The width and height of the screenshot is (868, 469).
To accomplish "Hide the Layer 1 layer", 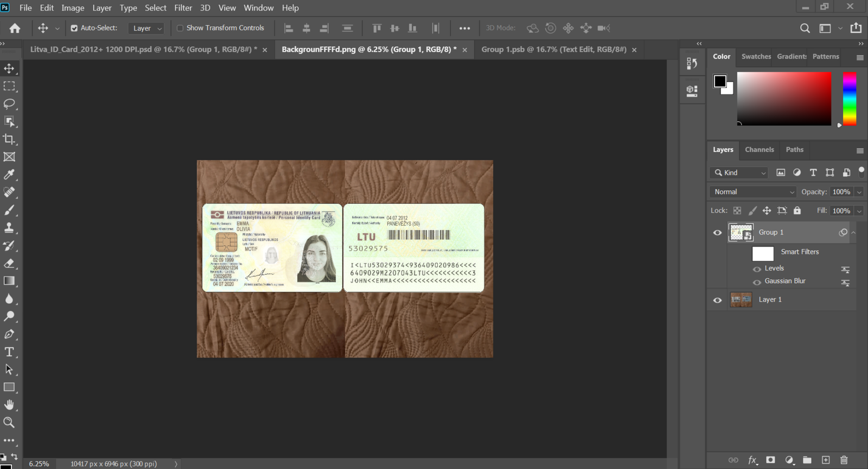I will 717,300.
